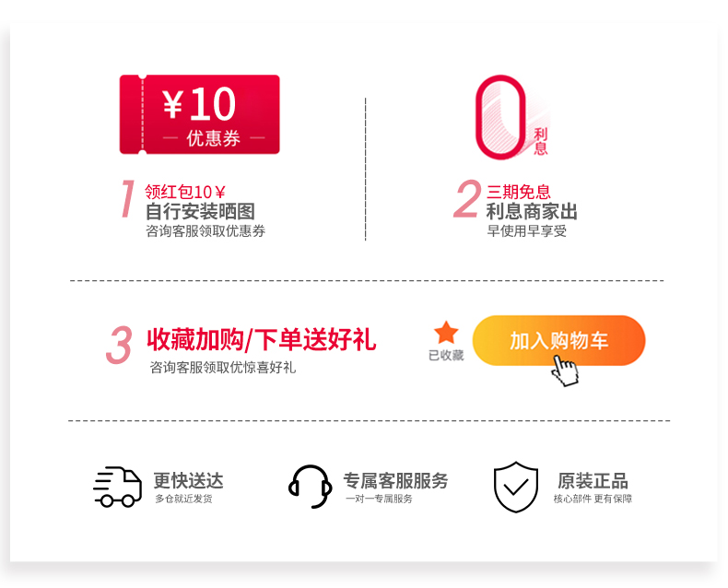Click the 领红包10¥ red text
Viewport: 728px width, 588px height.
(x=185, y=192)
